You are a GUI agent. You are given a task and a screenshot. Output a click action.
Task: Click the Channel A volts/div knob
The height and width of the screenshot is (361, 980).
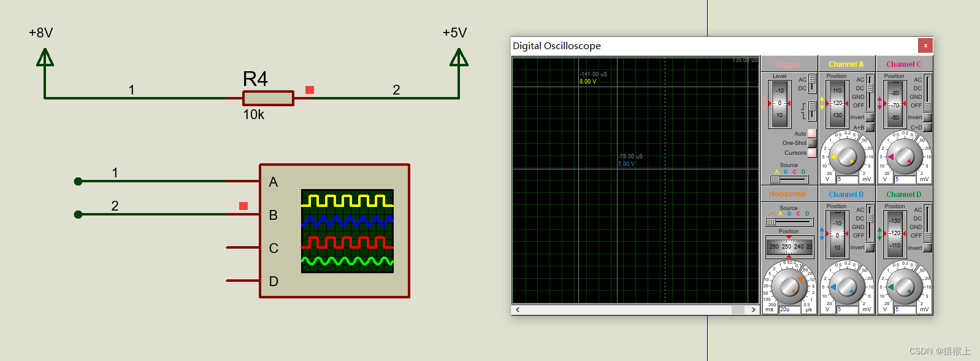point(847,156)
